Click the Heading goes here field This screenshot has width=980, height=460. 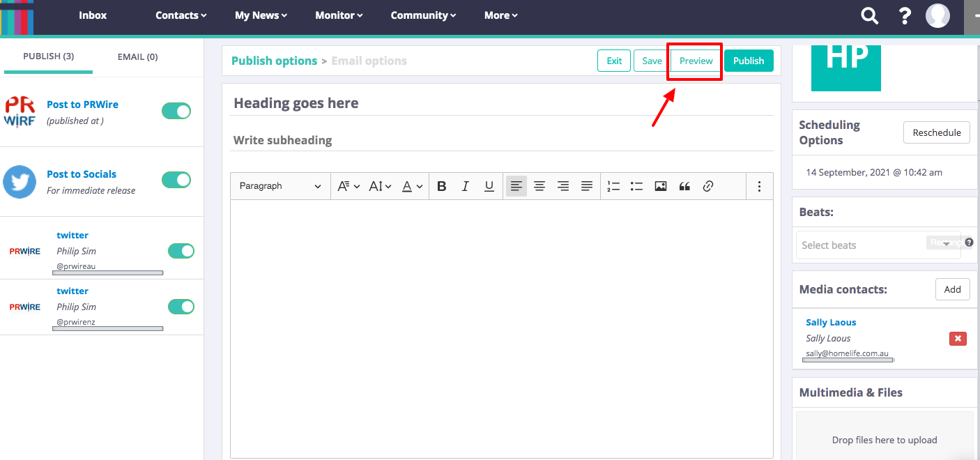pos(501,103)
